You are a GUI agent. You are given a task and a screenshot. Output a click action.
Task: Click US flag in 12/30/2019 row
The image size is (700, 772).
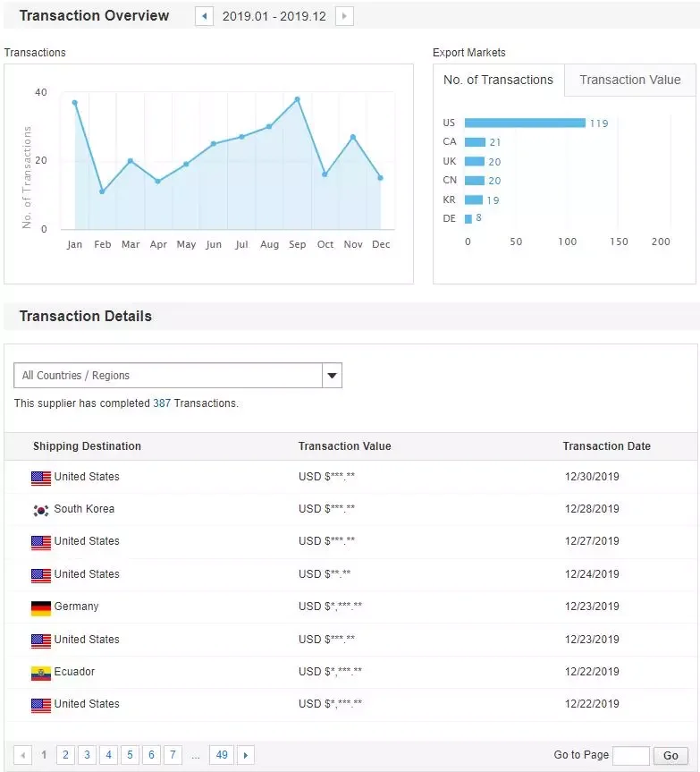click(x=40, y=478)
